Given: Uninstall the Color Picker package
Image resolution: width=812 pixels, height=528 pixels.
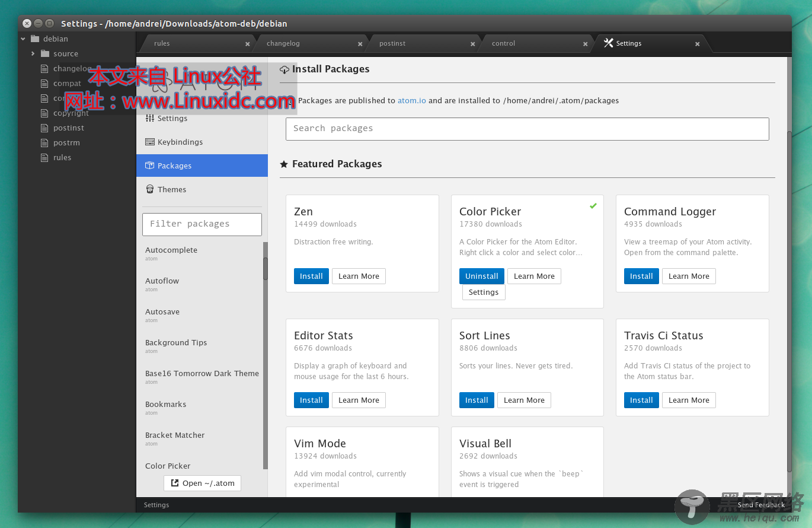Looking at the screenshot, I should point(482,276).
